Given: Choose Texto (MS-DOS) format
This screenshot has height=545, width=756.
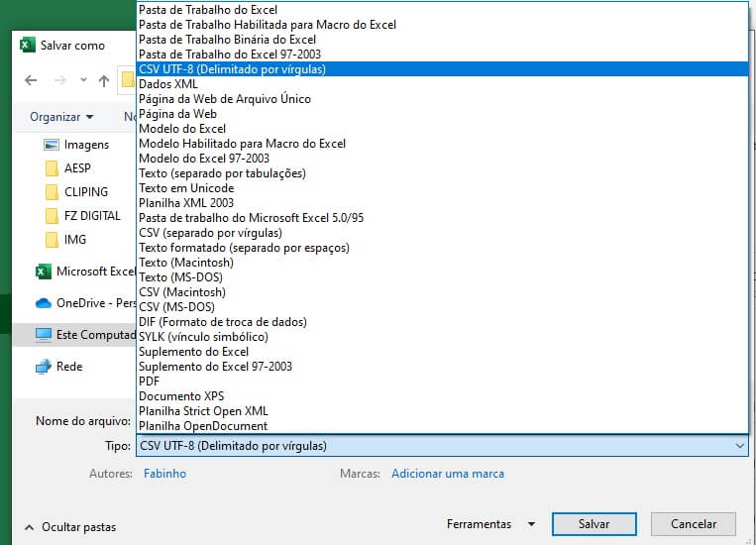Looking at the screenshot, I should (x=442, y=277).
